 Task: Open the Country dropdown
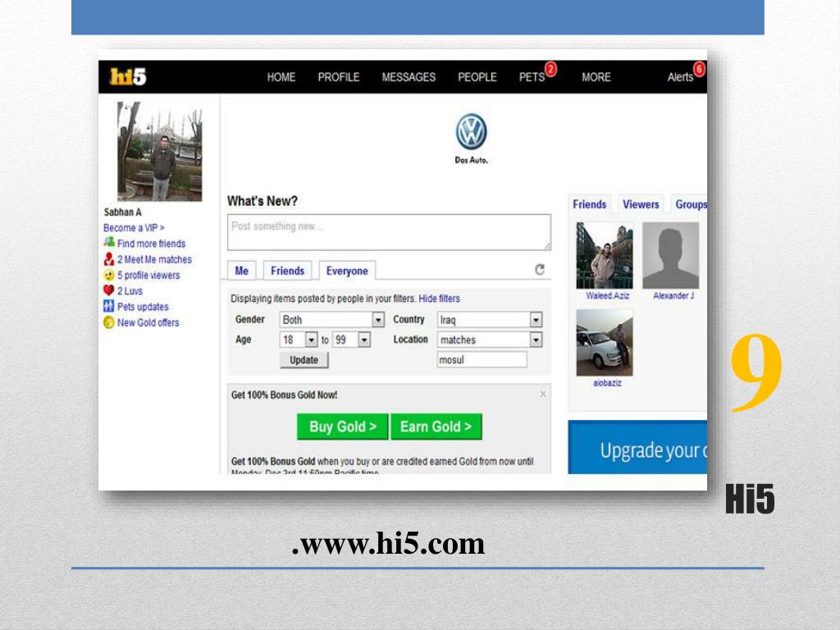click(x=536, y=320)
